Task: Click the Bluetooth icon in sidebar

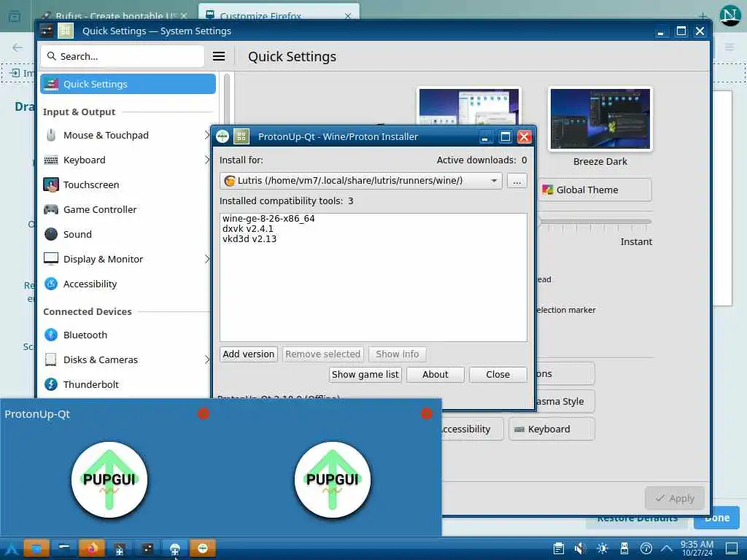Action: point(51,335)
